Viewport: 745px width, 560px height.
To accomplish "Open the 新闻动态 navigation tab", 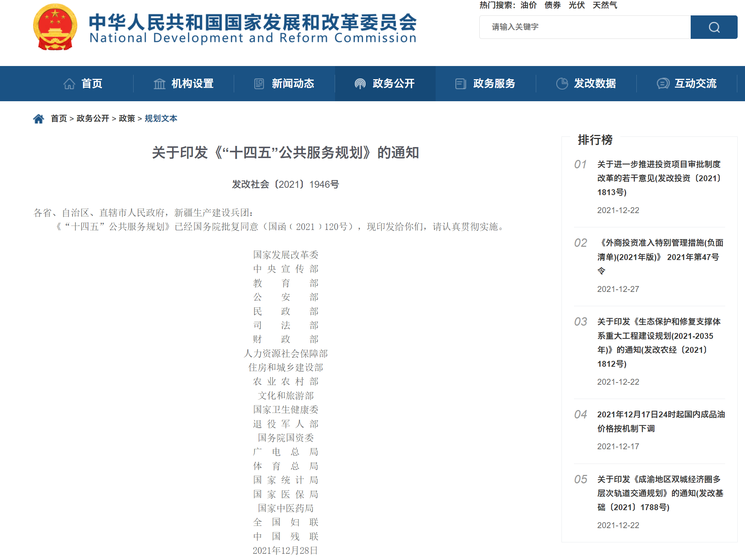I will pos(284,84).
